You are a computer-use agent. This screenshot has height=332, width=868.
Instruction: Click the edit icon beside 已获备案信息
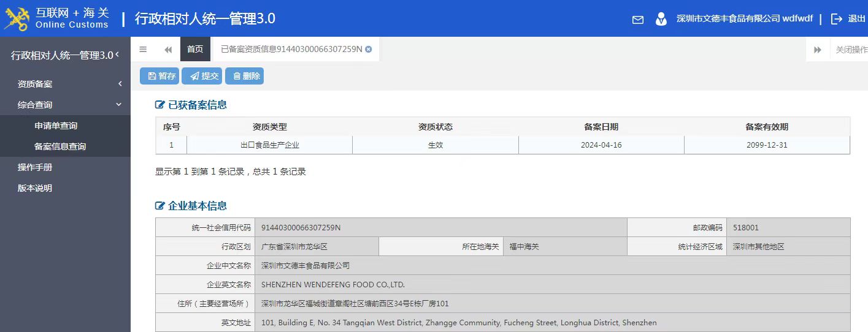pos(160,105)
